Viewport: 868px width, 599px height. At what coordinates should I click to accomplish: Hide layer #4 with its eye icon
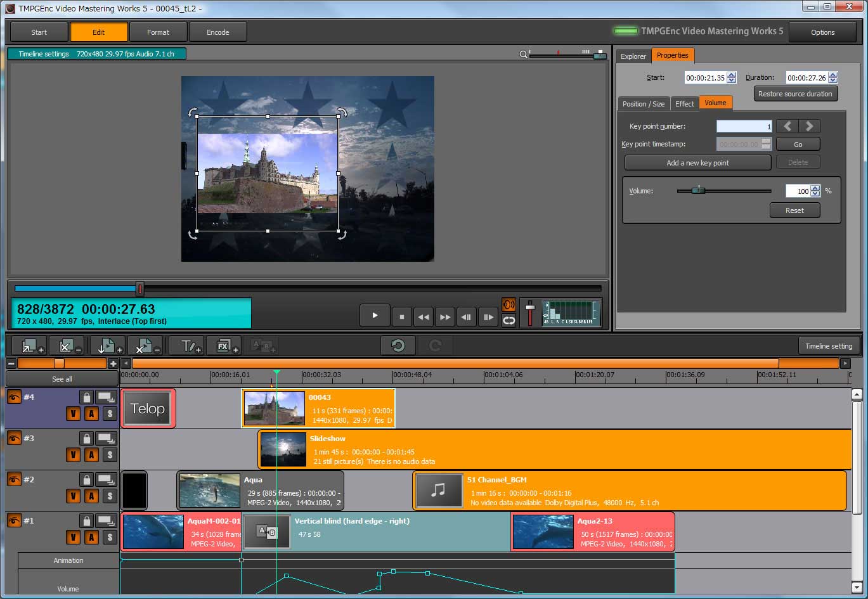click(14, 397)
